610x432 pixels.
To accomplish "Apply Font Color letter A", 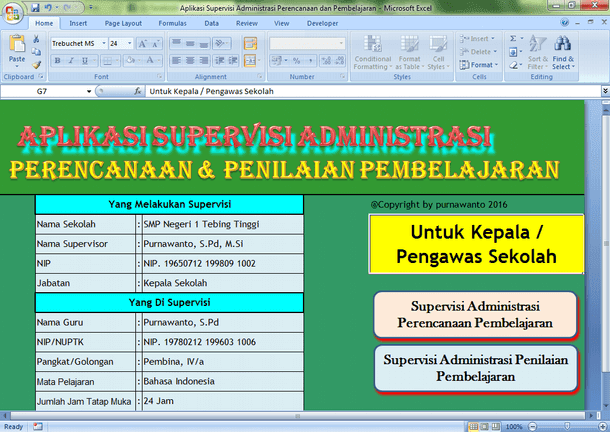I will click(150, 60).
